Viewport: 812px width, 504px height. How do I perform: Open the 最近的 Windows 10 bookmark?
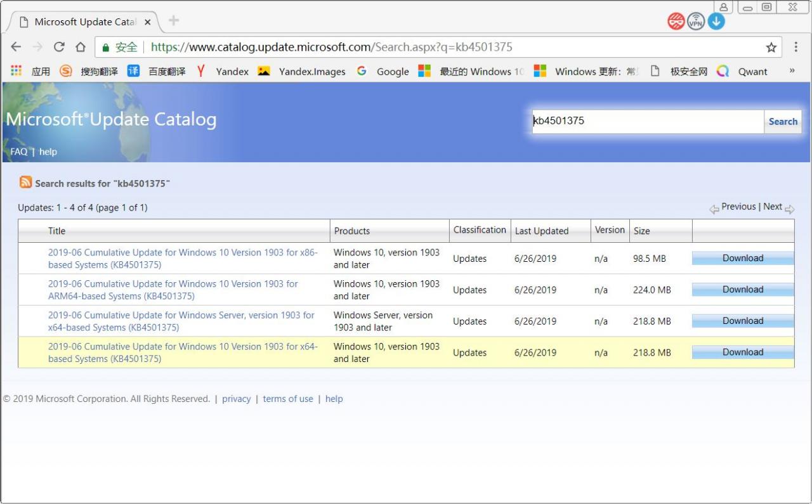pyautogui.click(x=471, y=72)
